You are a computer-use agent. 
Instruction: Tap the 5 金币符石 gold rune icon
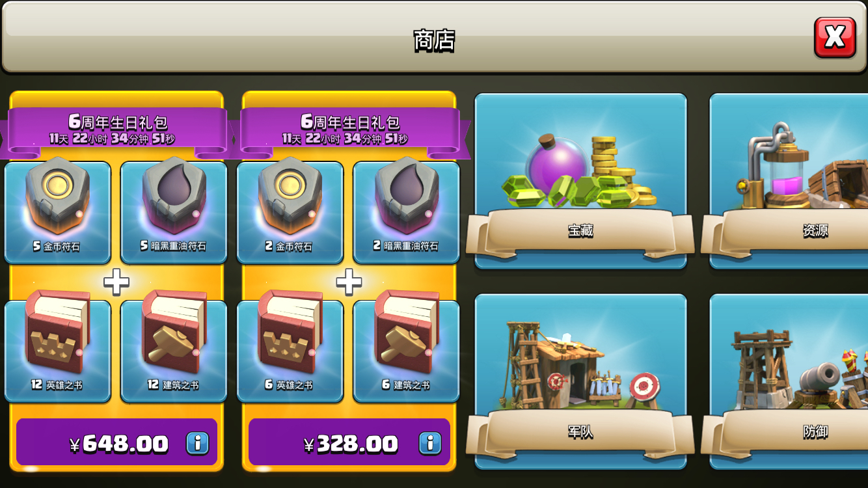57,212
